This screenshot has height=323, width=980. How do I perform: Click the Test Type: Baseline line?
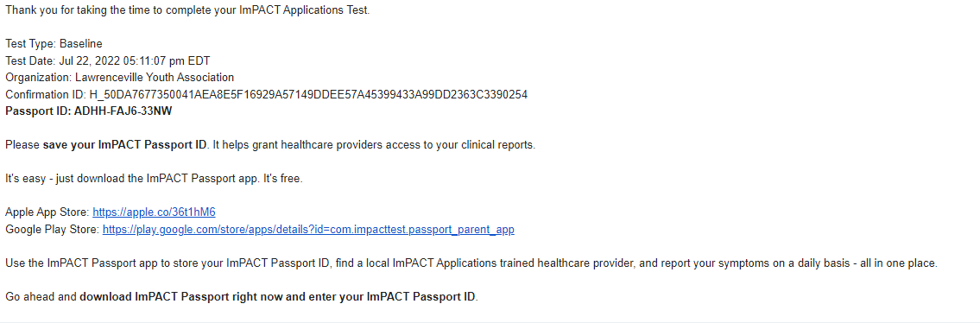tap(54, 44)
